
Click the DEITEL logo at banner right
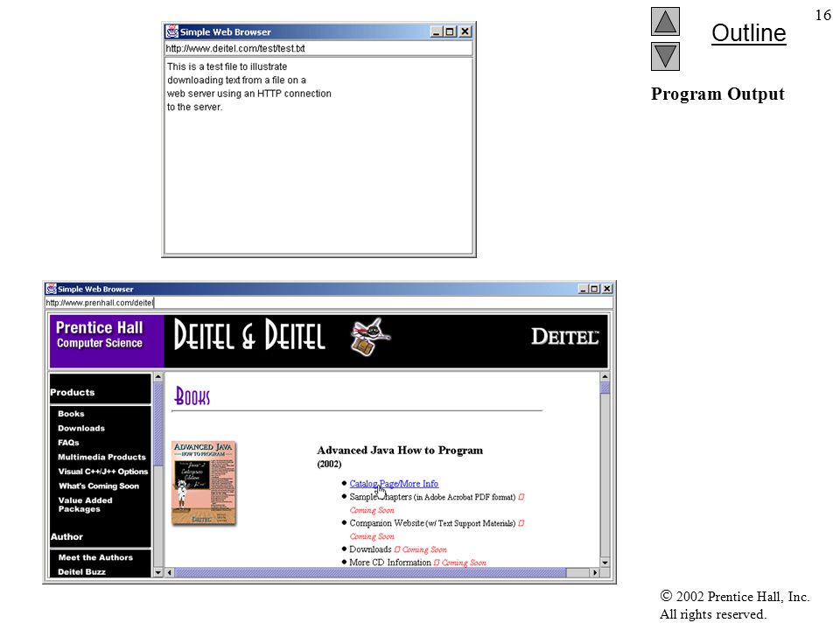pyautogui.click(x=564, y=337)
